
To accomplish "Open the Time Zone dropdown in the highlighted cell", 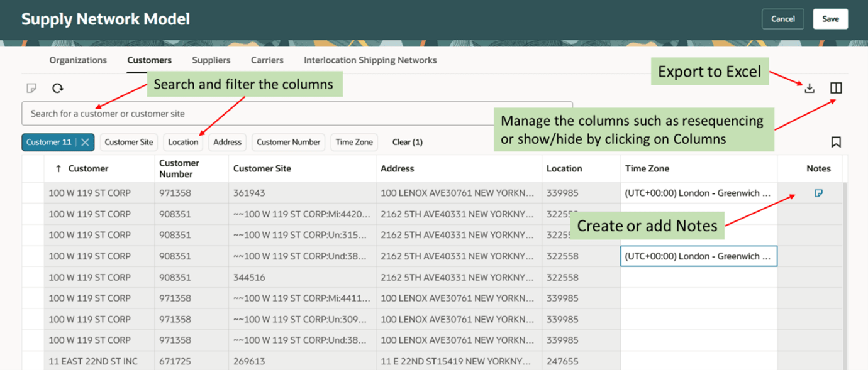I will [698, 256].
